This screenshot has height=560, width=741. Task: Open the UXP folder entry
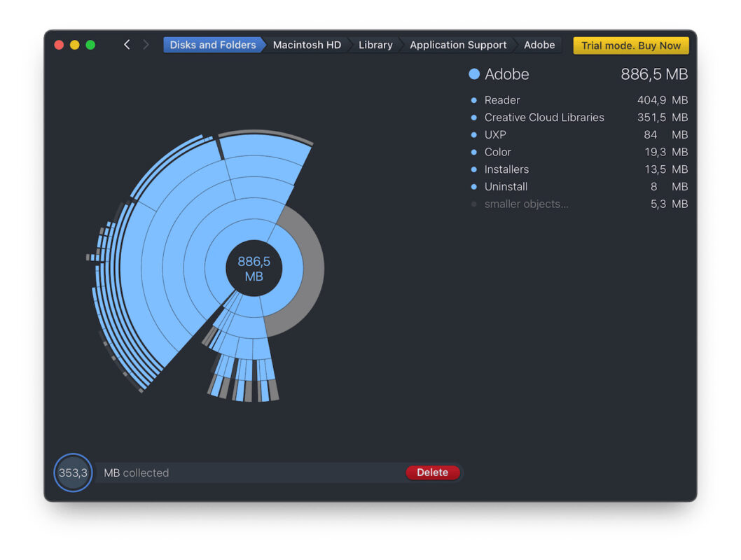click(x=495, y=134)
